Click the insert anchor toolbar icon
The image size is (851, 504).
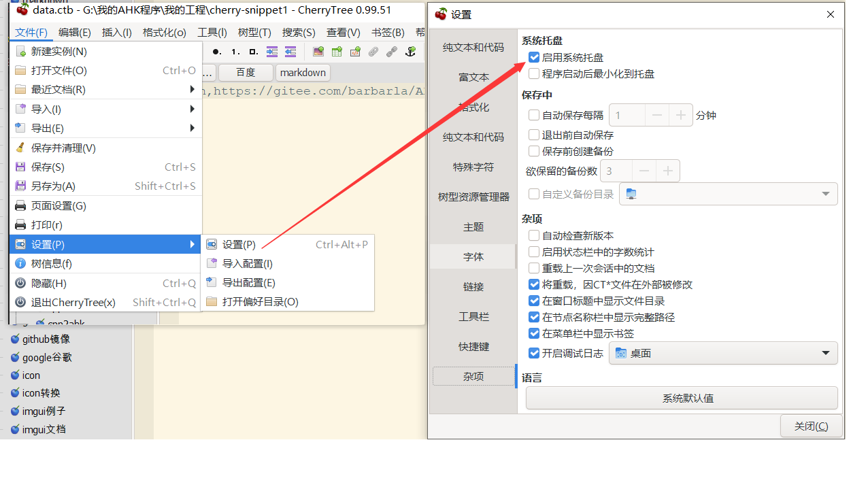410,52
